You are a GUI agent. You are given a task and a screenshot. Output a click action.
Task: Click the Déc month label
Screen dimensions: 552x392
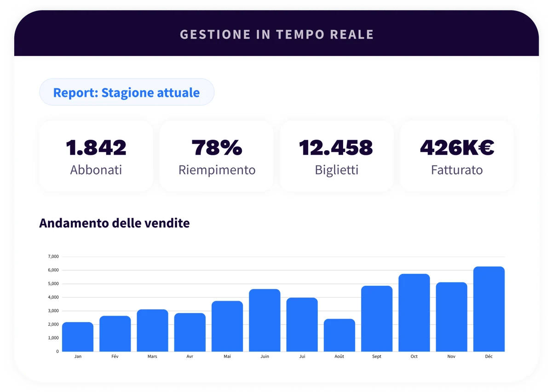tap(489, 356)
